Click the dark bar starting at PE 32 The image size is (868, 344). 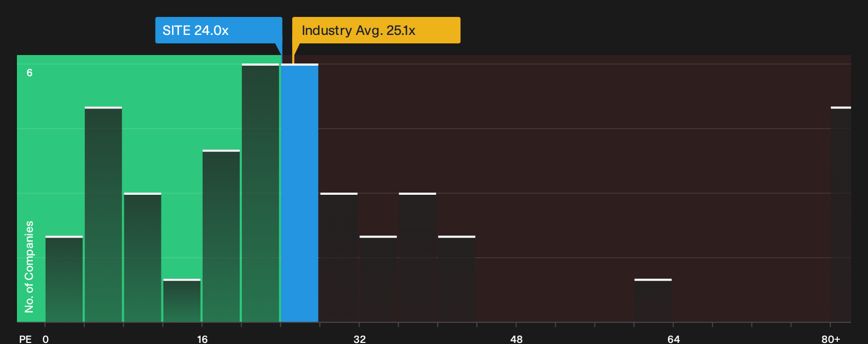[378, 279]
